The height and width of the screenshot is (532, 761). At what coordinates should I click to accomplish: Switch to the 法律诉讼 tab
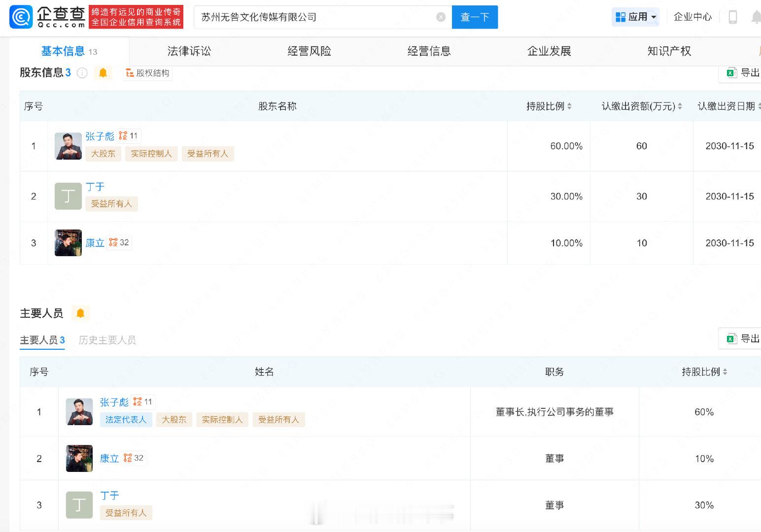pyautogui.click(x=189, y=51)
